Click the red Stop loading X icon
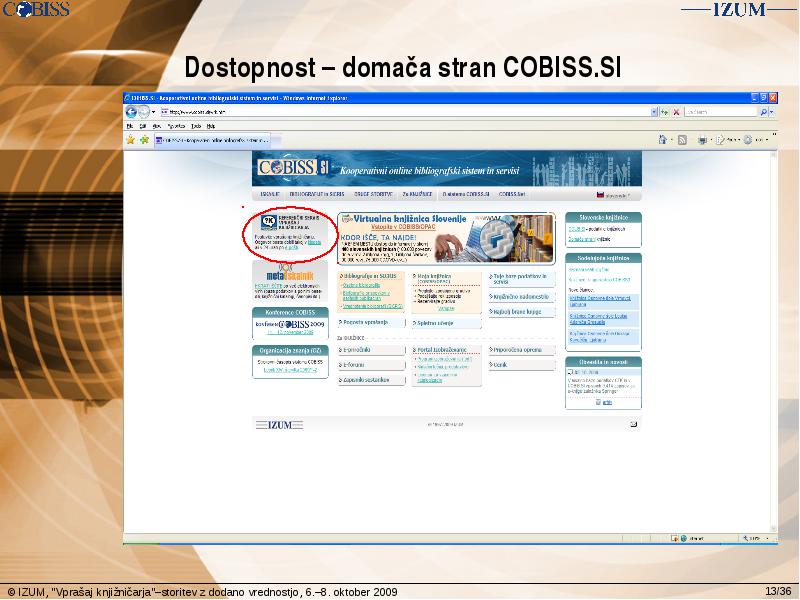This screenshot has width=800, height=600. click(677, 112)
